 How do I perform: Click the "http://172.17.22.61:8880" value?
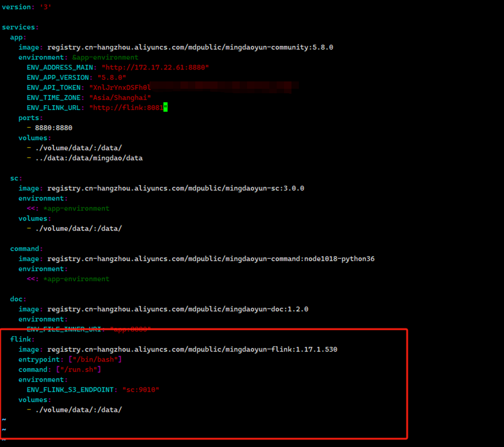click(x=155, y=68)
